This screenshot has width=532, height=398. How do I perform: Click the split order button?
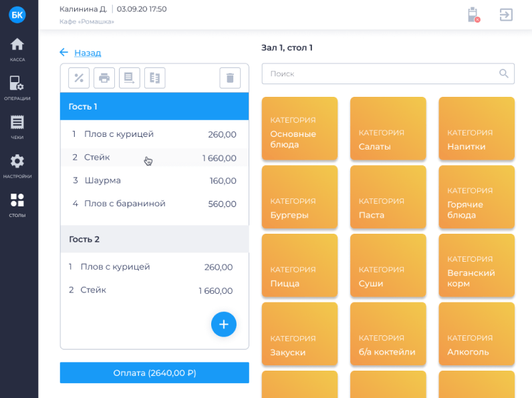154,78
